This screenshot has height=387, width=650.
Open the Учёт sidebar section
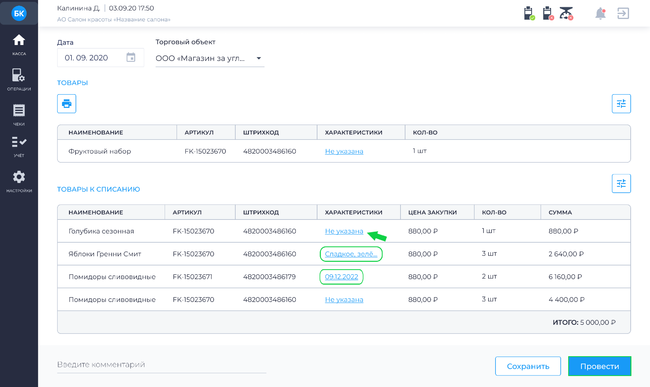[19, 146]
